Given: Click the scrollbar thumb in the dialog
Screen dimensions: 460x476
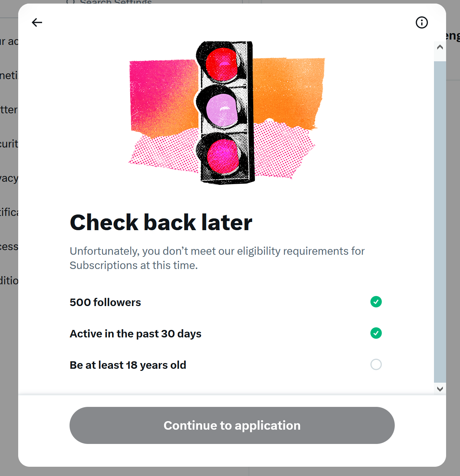Looking at the screenshot, I should pos(440,222).
